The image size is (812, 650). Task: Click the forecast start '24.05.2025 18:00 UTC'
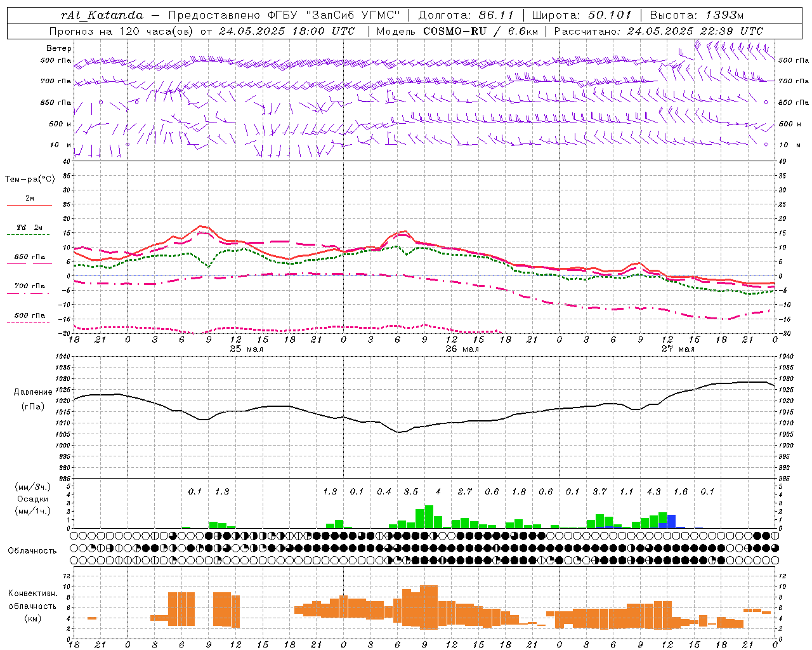point(286,31)
